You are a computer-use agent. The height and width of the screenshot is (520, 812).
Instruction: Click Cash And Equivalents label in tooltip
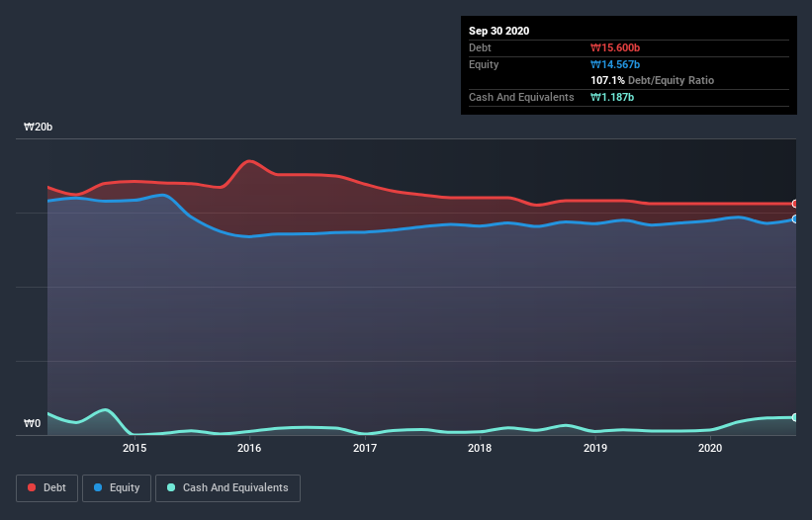tap(521, 97)
